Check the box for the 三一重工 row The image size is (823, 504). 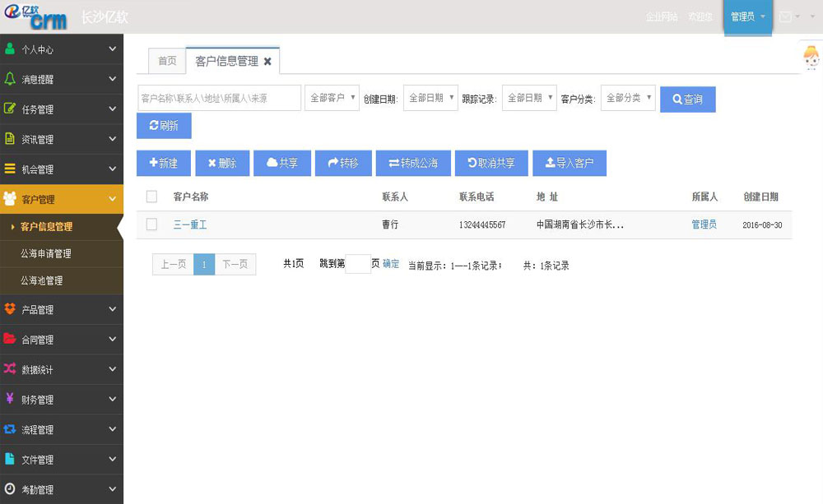pyautogui.click(x=151, y=224)
